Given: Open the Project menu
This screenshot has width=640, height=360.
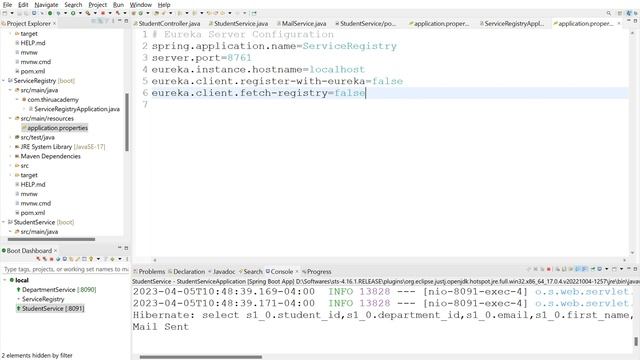Looking at the screenshot, I should [98, 5].
